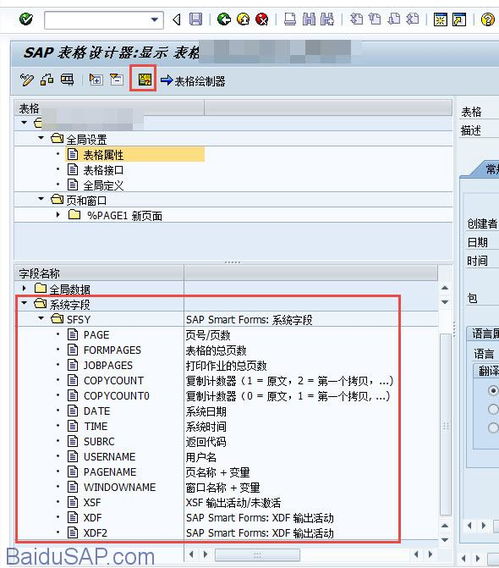Image resolution: width=499 pixels, height=568 pixels.
Task: Click the Find Next binoculars icon
Action: click(328, 19)
